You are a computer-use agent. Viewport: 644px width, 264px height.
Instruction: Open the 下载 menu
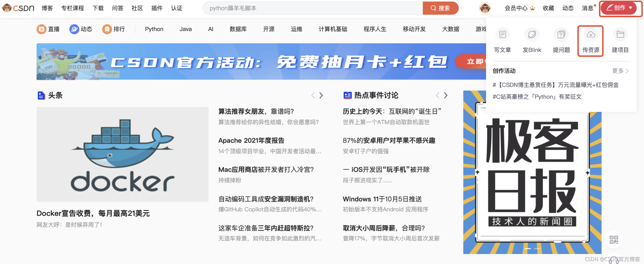pyautogui.click(x=98, y=8)
